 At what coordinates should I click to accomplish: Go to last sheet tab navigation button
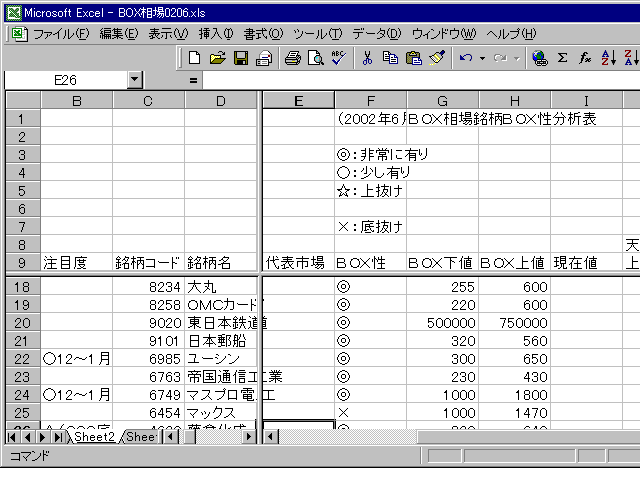pyautogui.click(x=58, y=437)
